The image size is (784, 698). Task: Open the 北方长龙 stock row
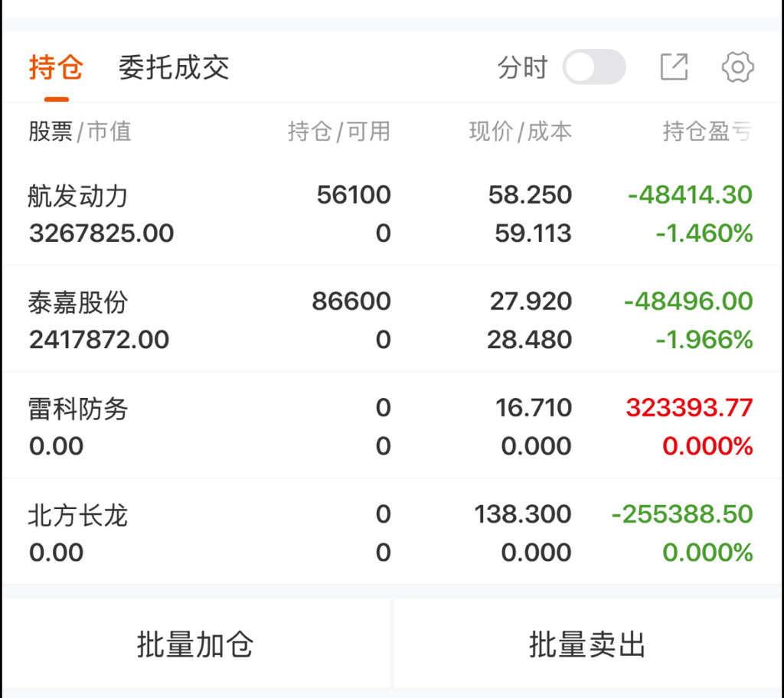(78, 516)
